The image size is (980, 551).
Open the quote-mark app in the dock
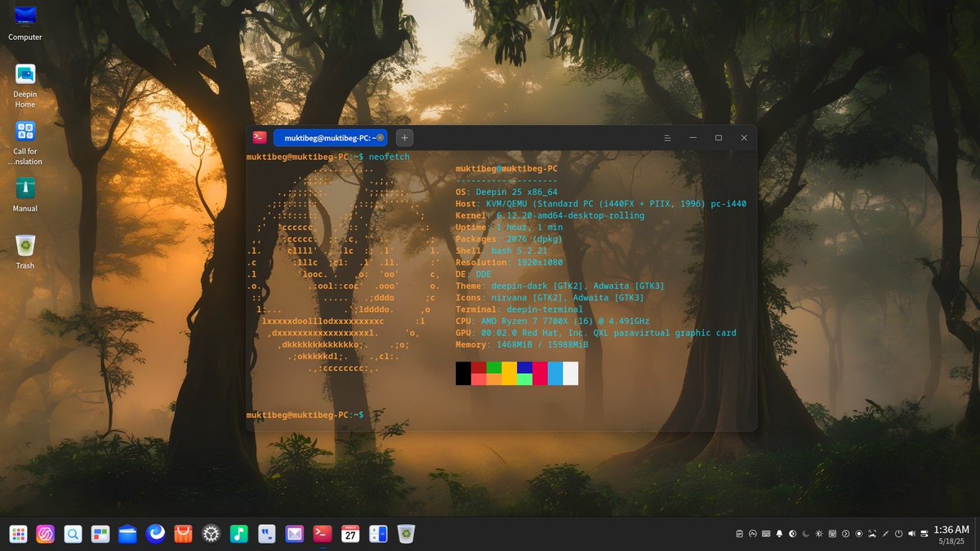(266, 534)
